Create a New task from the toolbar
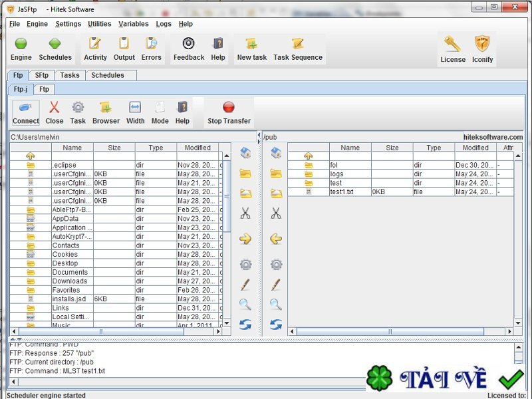532x399 pixels. point(251,44)
